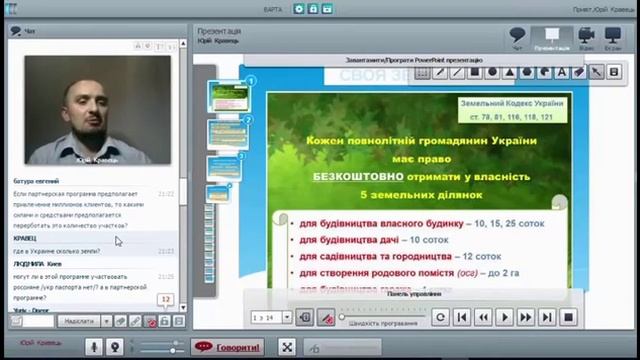Click the chat icon left of the input field
Screen dimensions: 640x360
16,321
